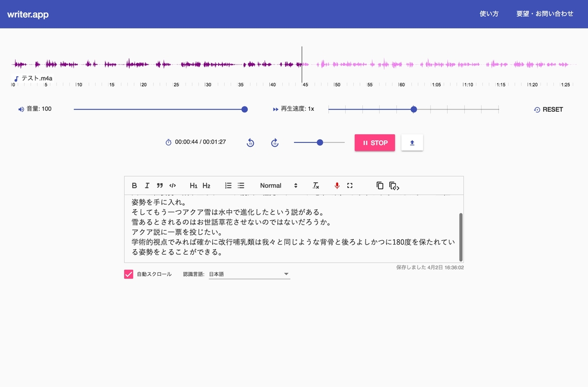Open the 認識言語 日本語 language dropdown

click(249, 274)
